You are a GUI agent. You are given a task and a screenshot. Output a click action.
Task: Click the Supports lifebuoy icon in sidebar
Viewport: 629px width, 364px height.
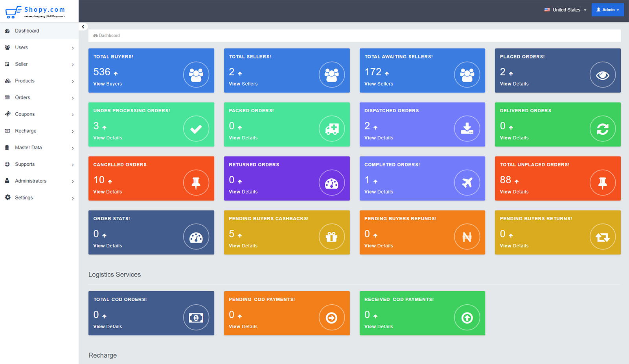pyautogui.click(x=7, y=164)
